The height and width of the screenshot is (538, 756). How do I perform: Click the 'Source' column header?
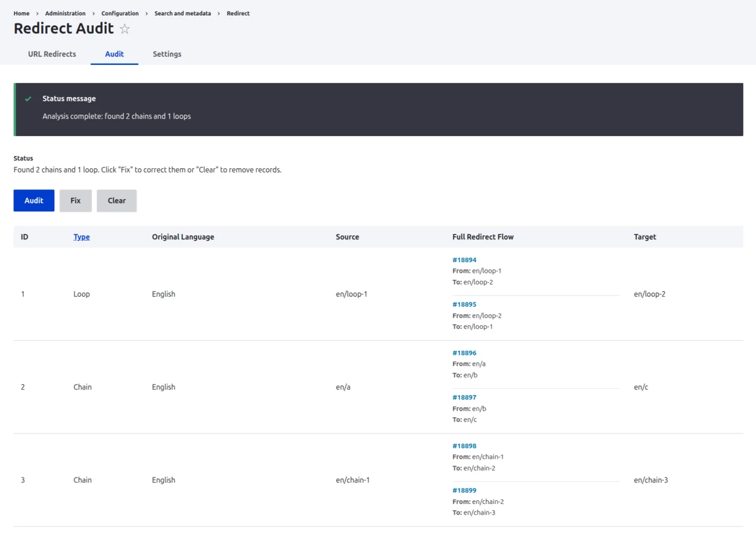347,237
